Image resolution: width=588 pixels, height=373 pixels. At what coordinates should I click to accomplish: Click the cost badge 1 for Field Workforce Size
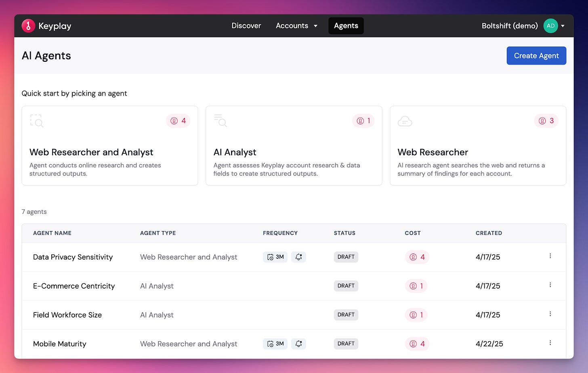[x=416, y=315]
